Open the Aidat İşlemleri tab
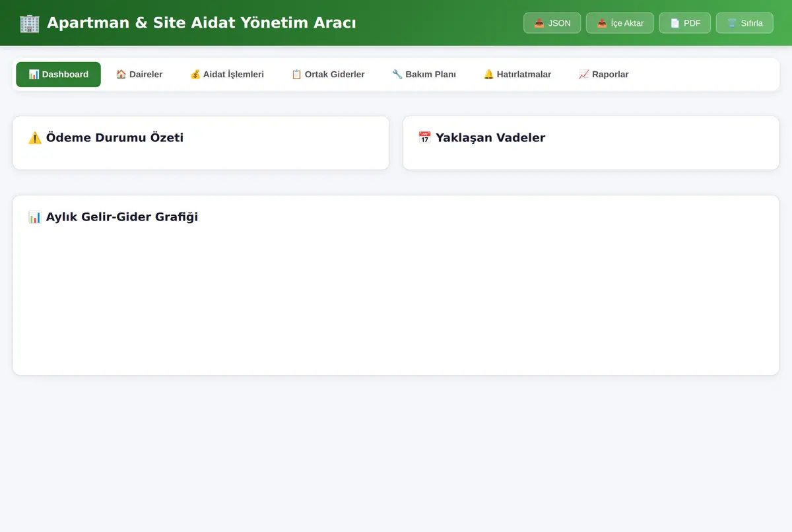The image size is (792, 532). [x=227, y=75]
